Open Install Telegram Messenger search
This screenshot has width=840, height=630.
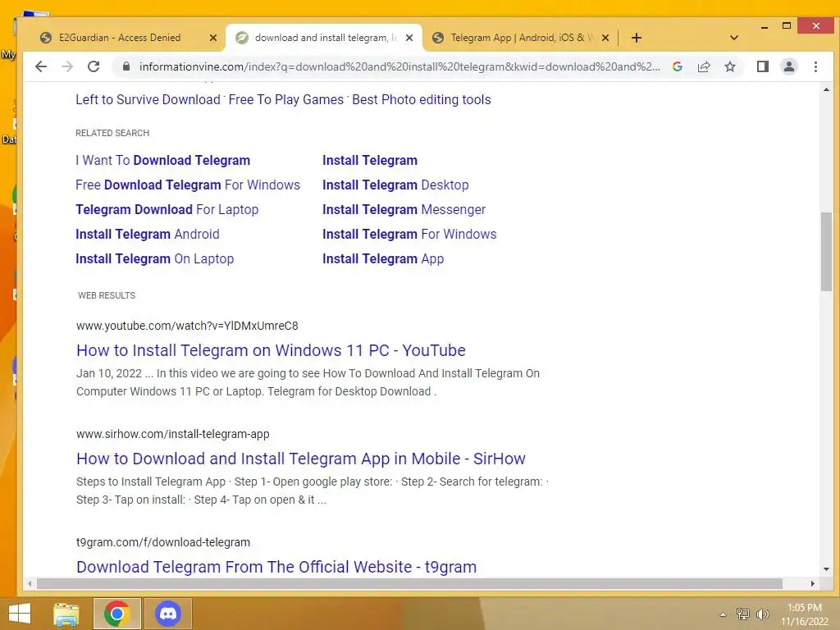pyautogui.click(x=404, y=209)
